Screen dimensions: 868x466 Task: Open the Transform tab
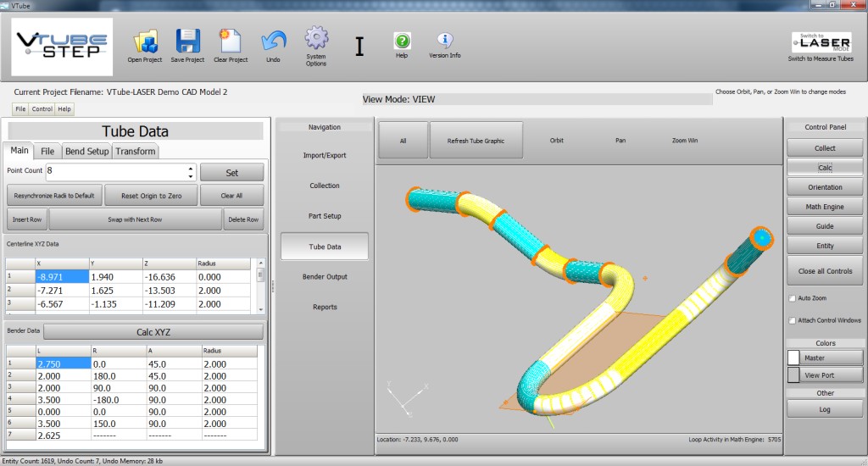click(x=136, y=151)
